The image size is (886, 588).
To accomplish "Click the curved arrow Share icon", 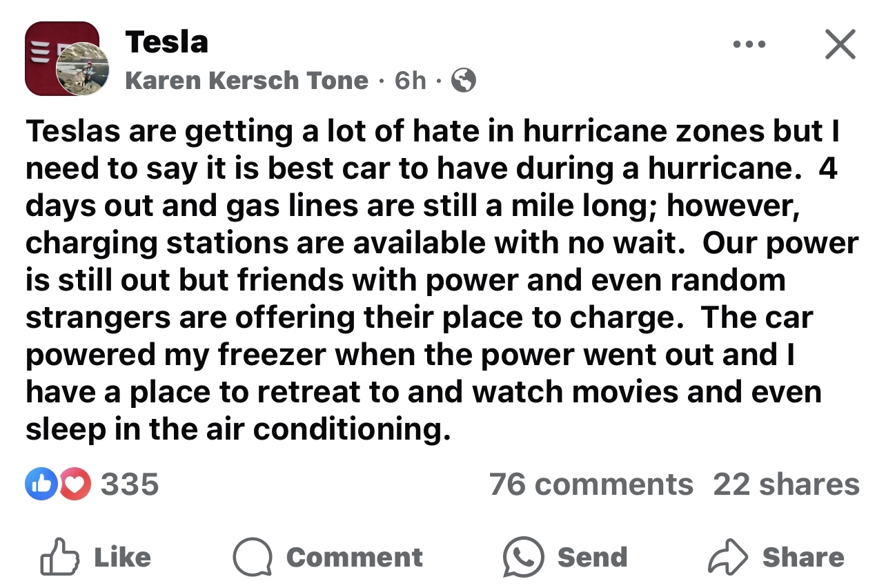I will click(x=727, y=558).
